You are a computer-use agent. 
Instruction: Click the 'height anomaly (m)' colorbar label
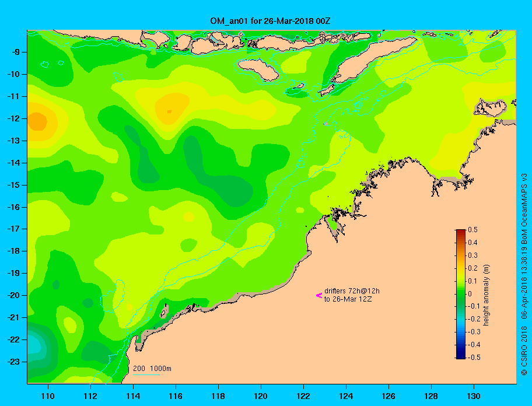(486, 295)
